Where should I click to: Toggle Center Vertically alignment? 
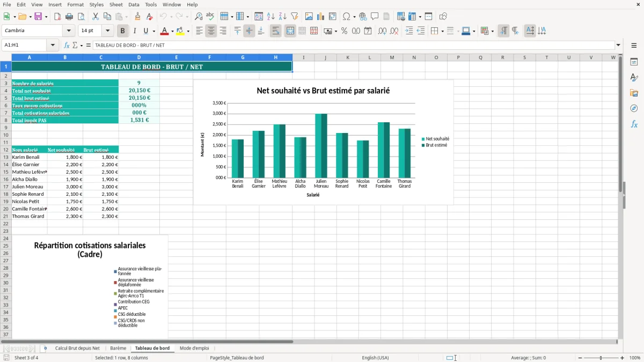point(249,31)
